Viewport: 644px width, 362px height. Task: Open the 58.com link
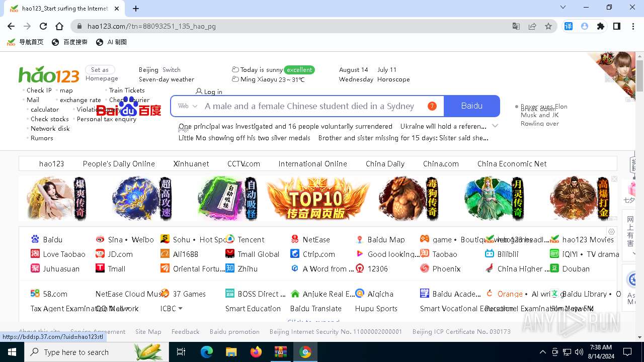(x=55, y=294)
